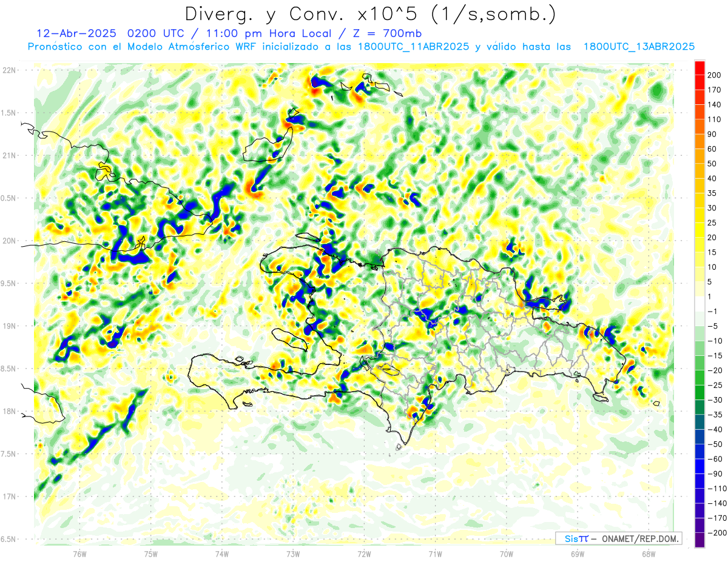Click the '-200' colorbar label
Image resolution: width=728 pixels, height=562 pixels.
718,532
